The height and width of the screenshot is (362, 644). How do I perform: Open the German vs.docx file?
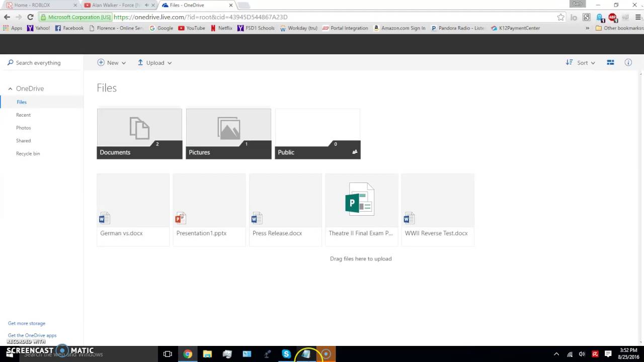pyautogui.click(x=133, y=210)
